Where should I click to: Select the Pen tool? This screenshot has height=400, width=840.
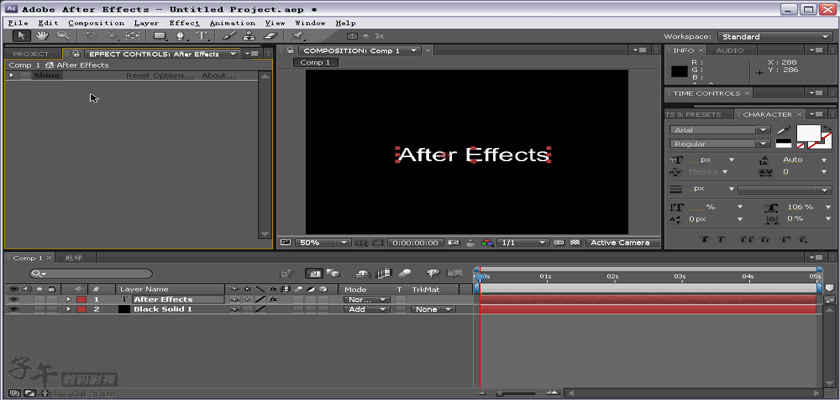pos(181,36)
